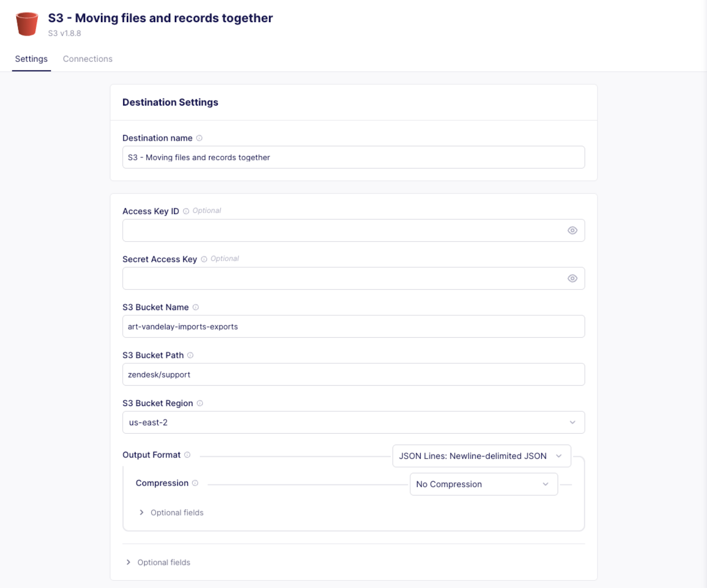
Task: Click the Destination Settings heading
Action: click(x=170, y=102)
